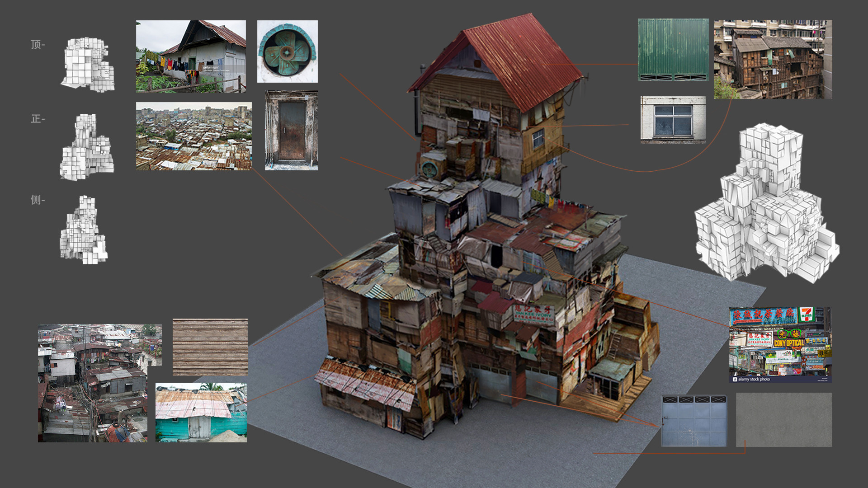Viewport: 868px width, 488px height.
Task: Select the circular coin window ornament reference
Action: (288, 51)
